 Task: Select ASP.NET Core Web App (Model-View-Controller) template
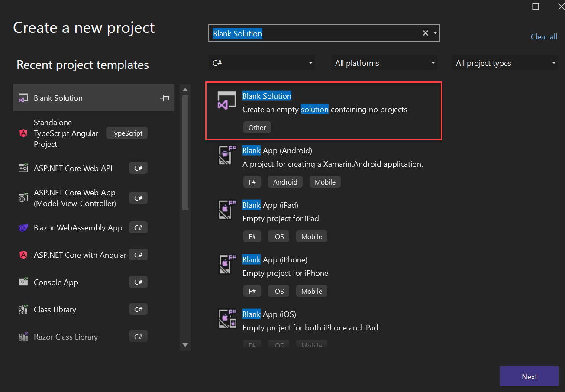[94, 198]
